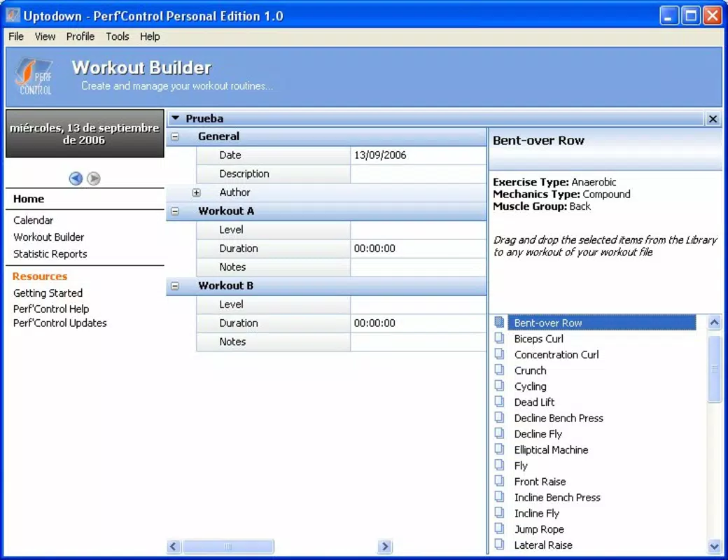This screenshot has width=728, height=560.
Task: Select Dead Lift in exercise library
Action: point(534,402)
